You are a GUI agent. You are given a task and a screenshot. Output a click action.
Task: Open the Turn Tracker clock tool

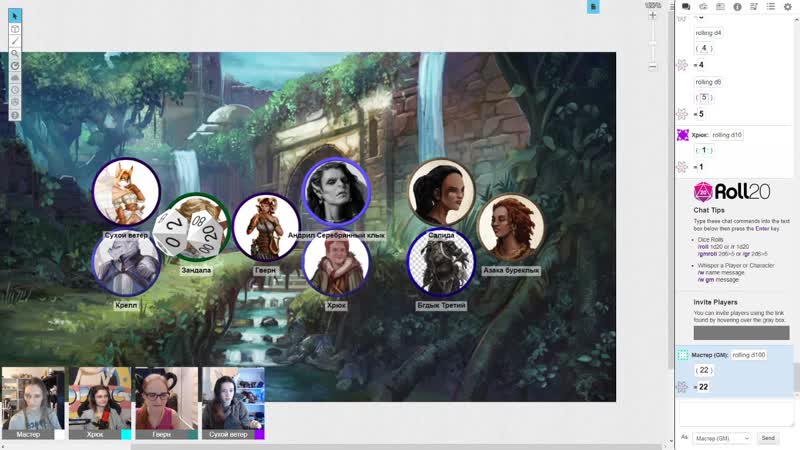[15, 90]
